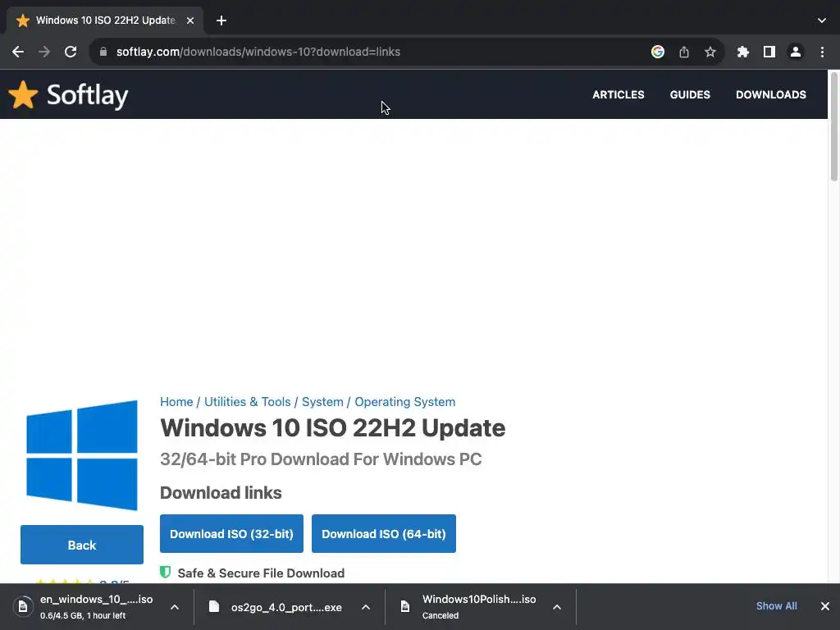
Task: Click the blue Back button
Action: point(82,545)
